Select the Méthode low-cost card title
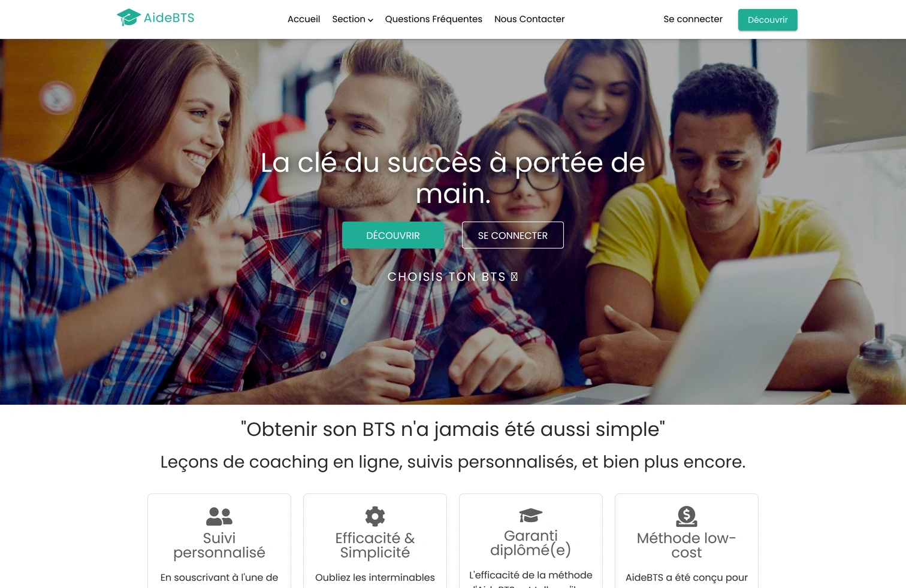The width and height of the screenshot is (906, 588). [x=687, y=545]
